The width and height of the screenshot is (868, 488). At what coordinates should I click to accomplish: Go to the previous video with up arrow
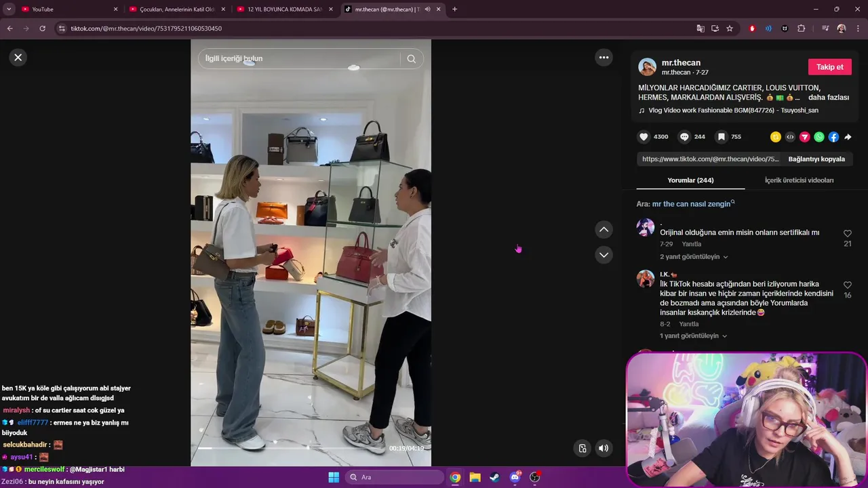pos(604,230)
